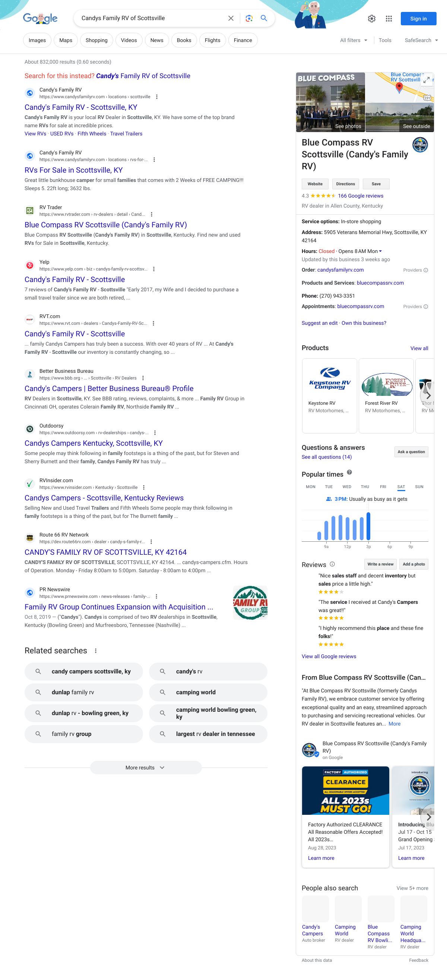Select WED in Popular times
This screenshot has width=447, height=980.
(x=346, y=487)
